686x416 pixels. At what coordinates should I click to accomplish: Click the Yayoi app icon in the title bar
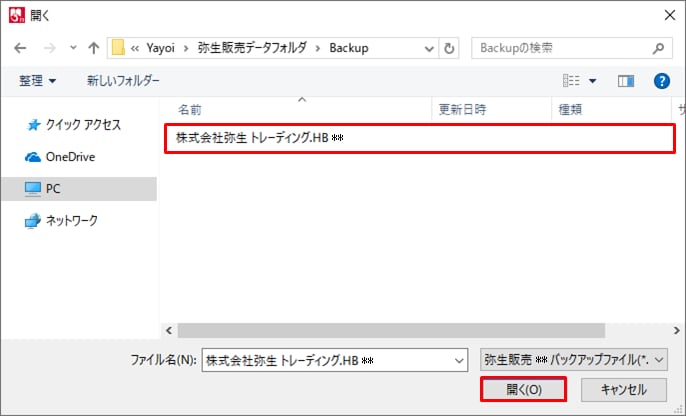point(17,15)
